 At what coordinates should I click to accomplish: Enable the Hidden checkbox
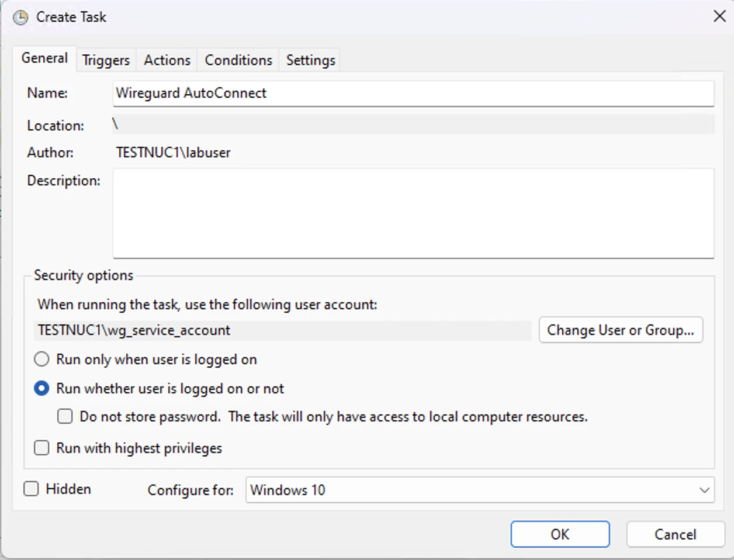[31, 489]
